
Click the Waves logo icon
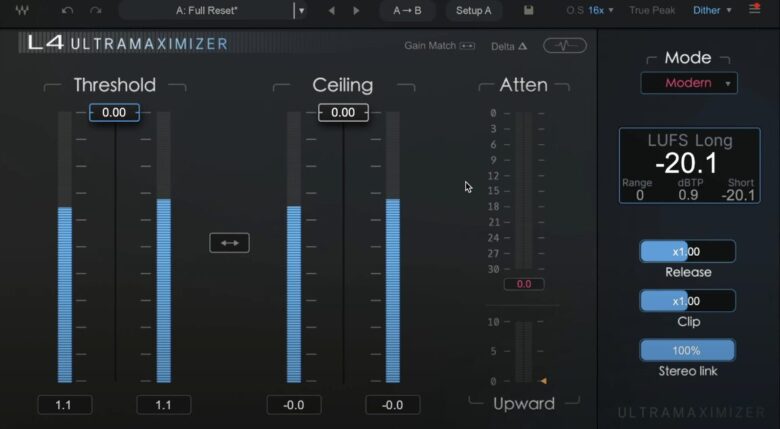pyautogui.click(x=22, y=10)
